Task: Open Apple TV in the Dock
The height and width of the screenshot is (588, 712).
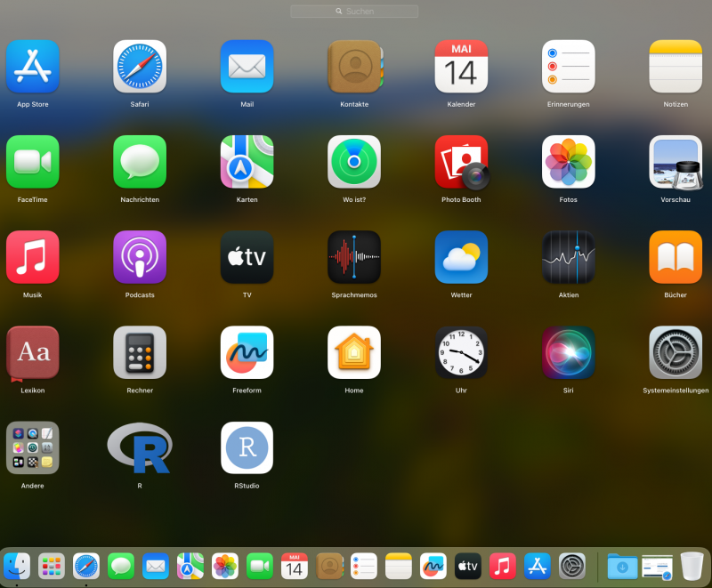Action: tap(468, 567)
